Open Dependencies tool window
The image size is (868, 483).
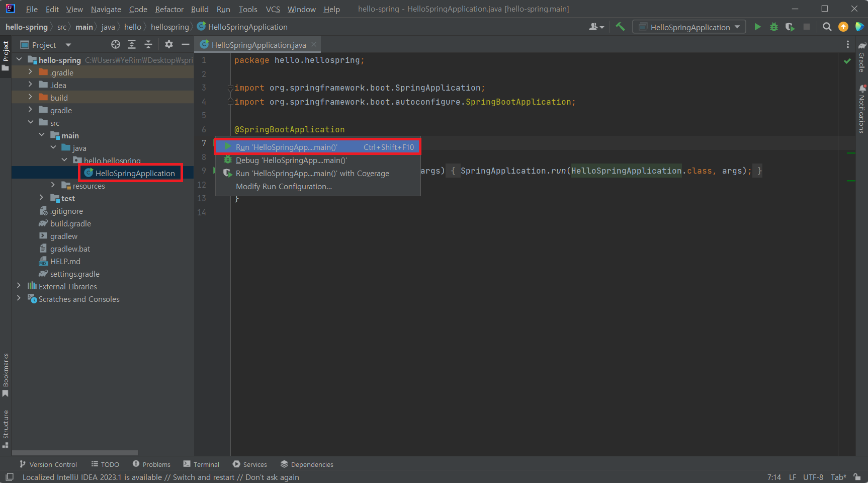[307, 464]
